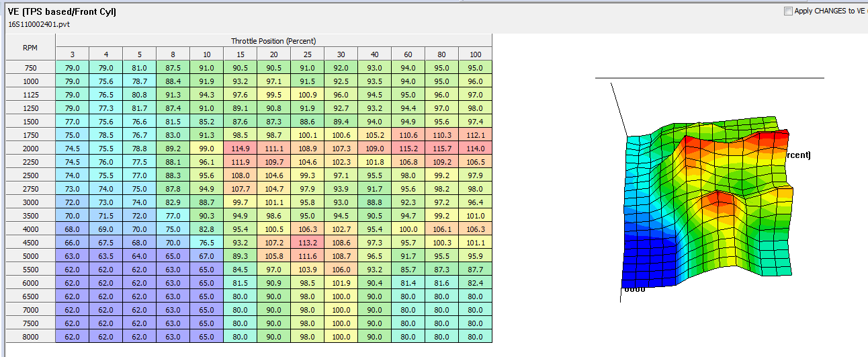The height and width of the screenshot is (357, 868).
Task: Click the RPM header corner cell
Action: point(30,48)
